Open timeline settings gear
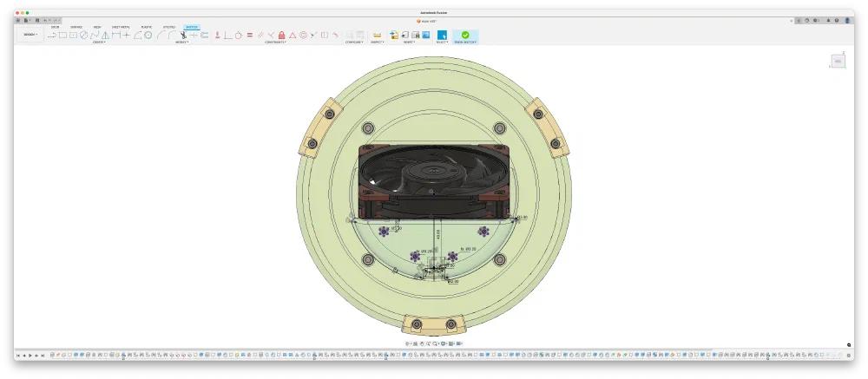This screenshot has height=379, width=868. [x=849, y=356]
